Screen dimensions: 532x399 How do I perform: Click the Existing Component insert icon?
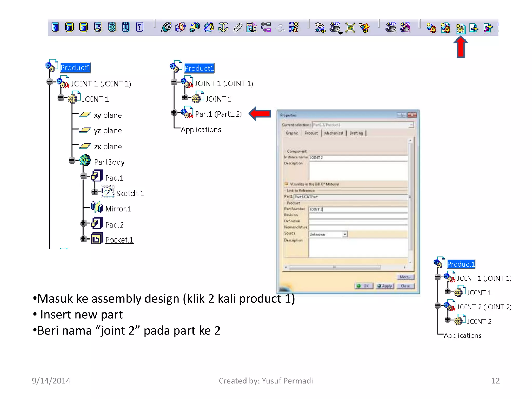(x=474, y=28)
